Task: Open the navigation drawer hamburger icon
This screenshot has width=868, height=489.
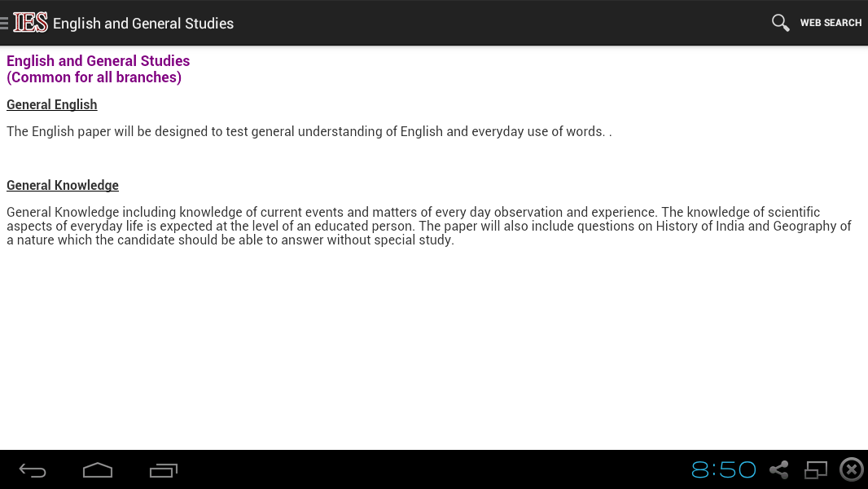Action: tap(4, 24)
